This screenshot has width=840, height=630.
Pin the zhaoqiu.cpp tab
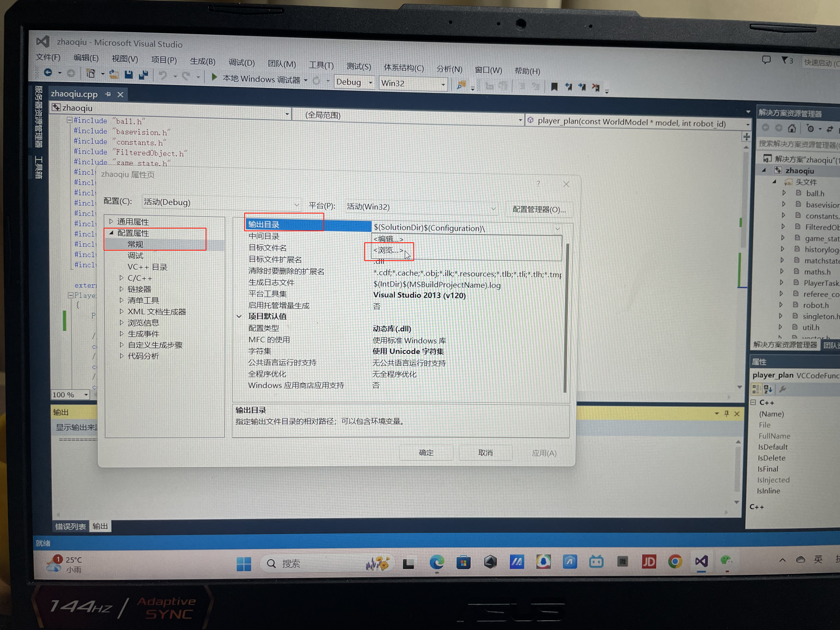coord(108,94)
